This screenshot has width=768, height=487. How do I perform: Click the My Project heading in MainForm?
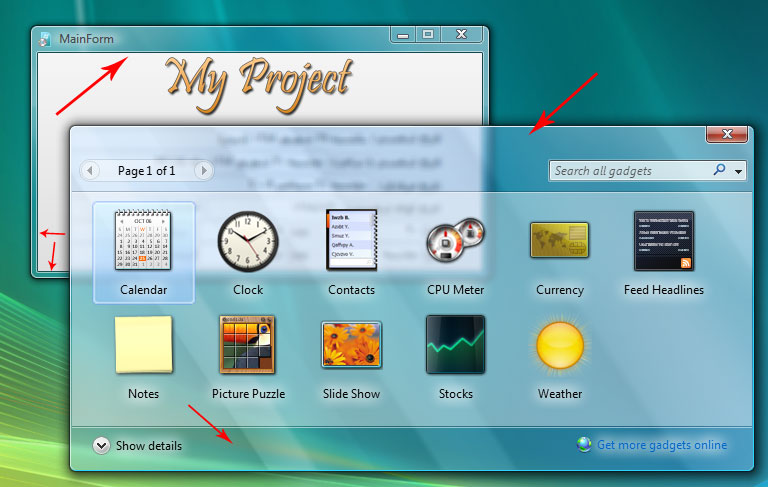[x=259, y=84]
